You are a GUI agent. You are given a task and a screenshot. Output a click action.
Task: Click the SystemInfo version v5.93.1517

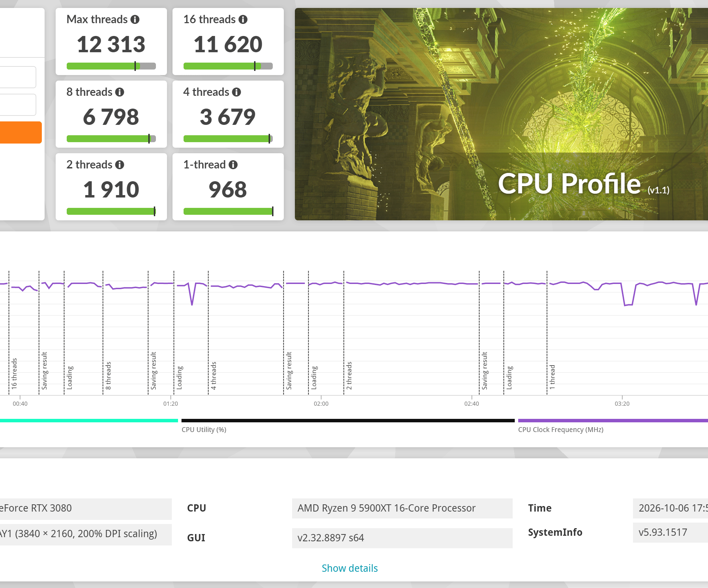click(670, 532)
